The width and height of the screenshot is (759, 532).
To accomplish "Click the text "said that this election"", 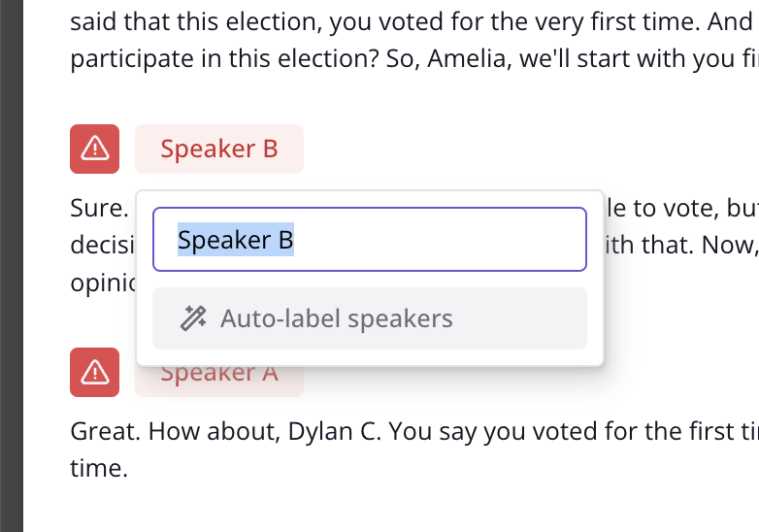I will point(192,21).
